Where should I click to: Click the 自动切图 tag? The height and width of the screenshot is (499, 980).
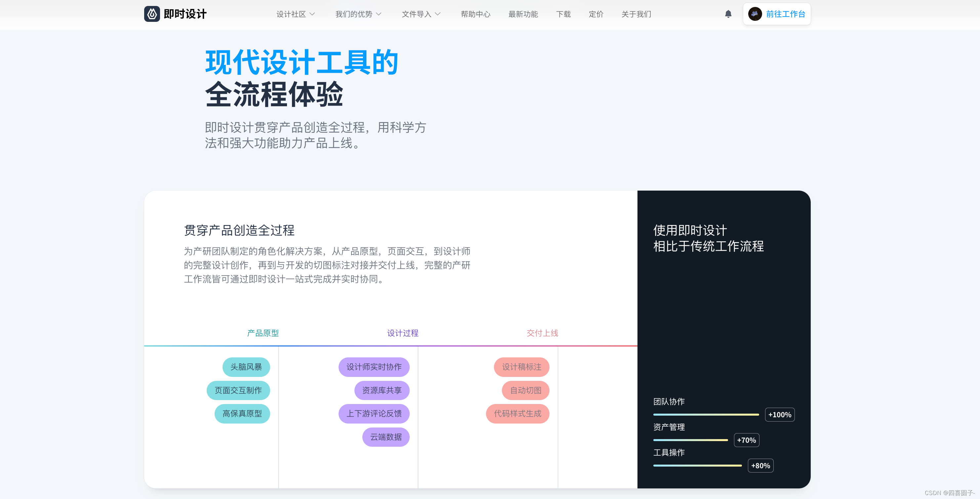[x=525, y=390]
